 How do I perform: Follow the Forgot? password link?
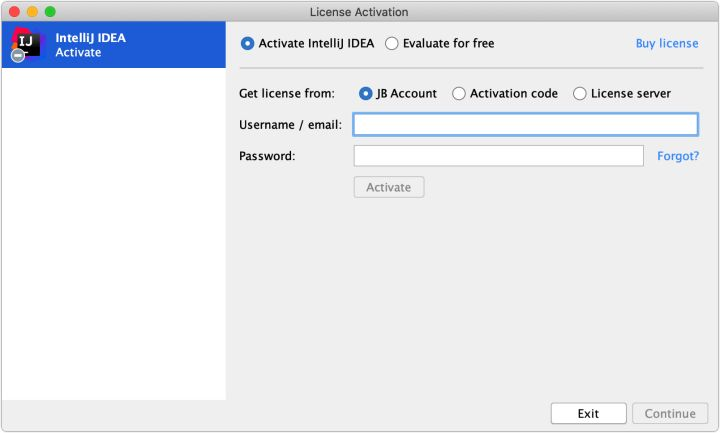click(678, 156)
